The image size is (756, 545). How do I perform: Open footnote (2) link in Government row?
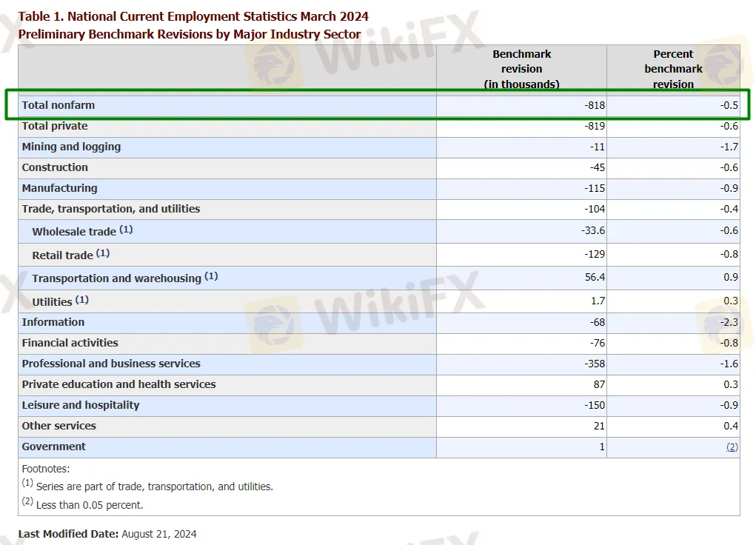tap(732, 447)
